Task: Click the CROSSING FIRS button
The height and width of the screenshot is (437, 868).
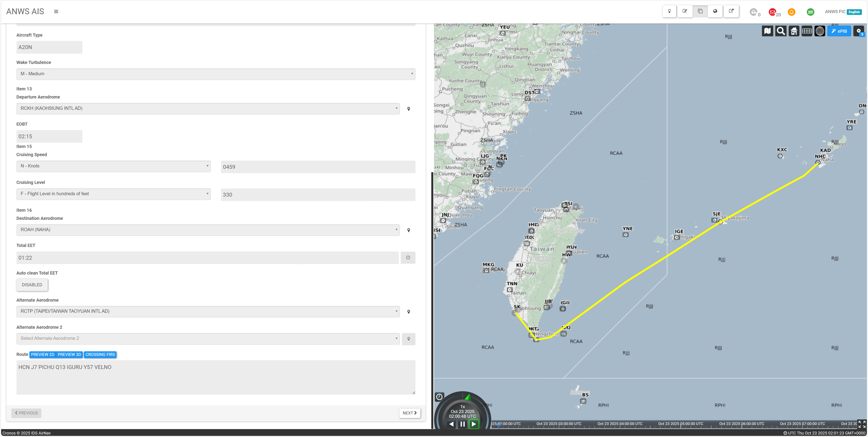Action: pos(100,355)
